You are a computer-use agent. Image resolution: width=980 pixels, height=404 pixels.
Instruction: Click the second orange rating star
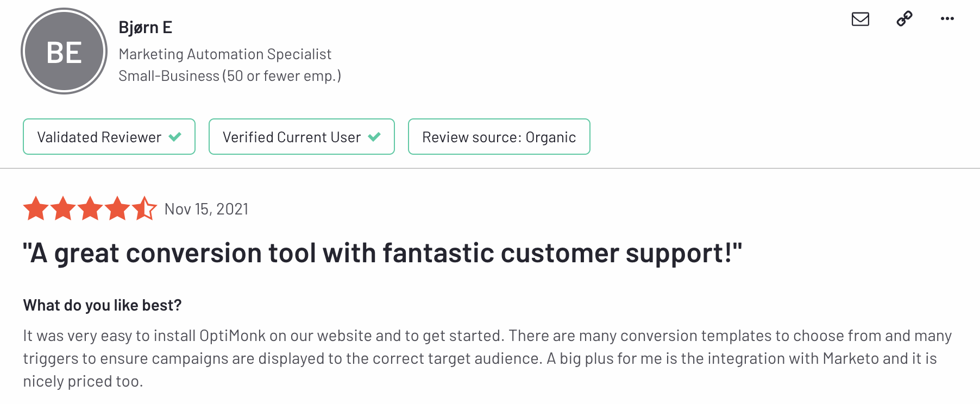point(63,209)
